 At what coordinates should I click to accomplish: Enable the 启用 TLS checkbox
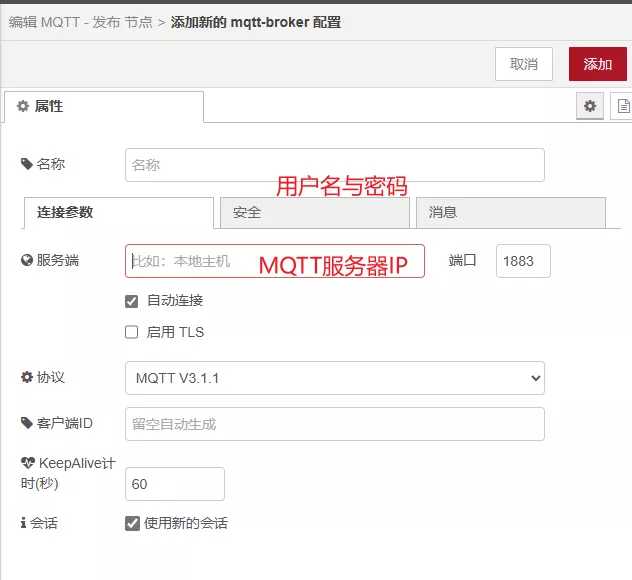coord(131,332)
